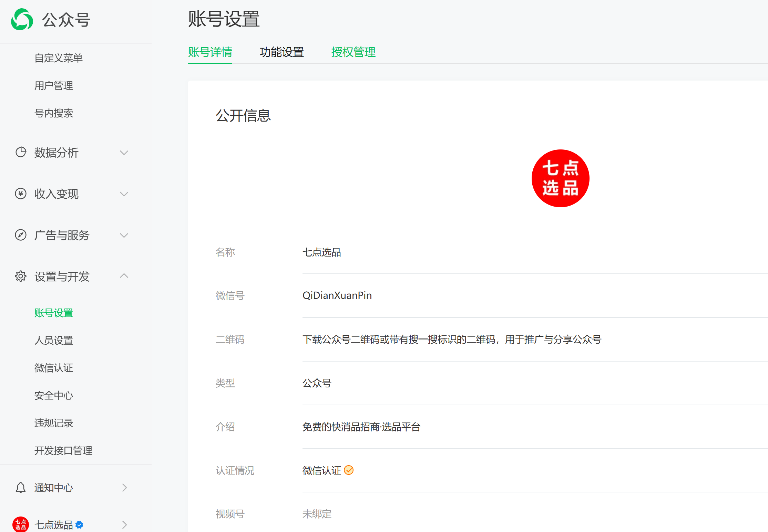Click the large red 七点选品 profile avatar

pos(560,178)
